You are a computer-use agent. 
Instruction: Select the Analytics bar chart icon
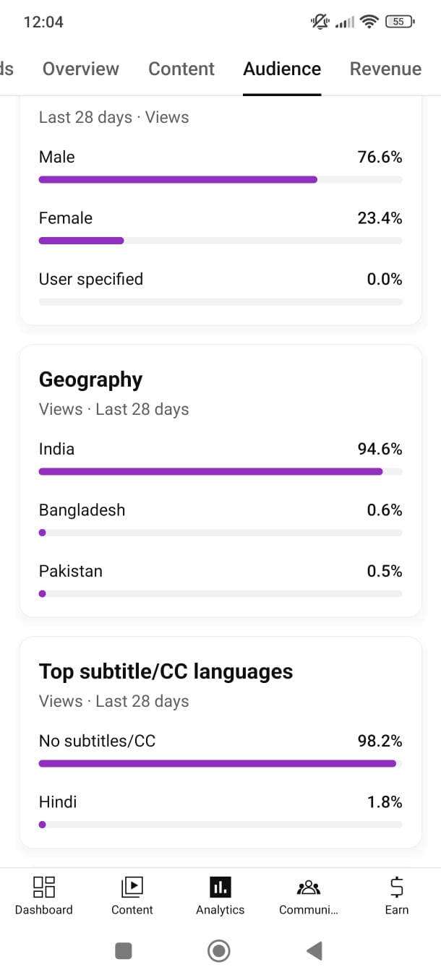220,887
